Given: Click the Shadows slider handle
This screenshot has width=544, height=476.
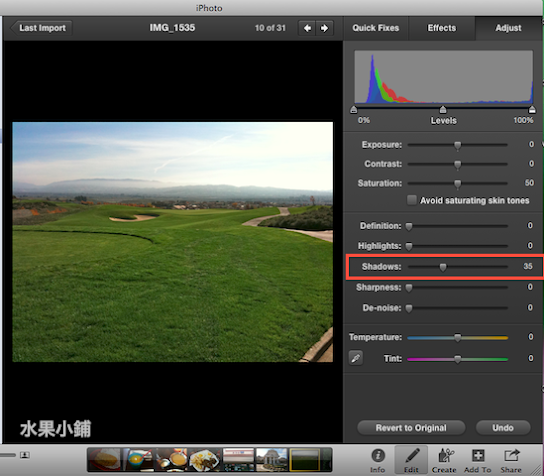Looking at the screenshot, I should point(443,267).
